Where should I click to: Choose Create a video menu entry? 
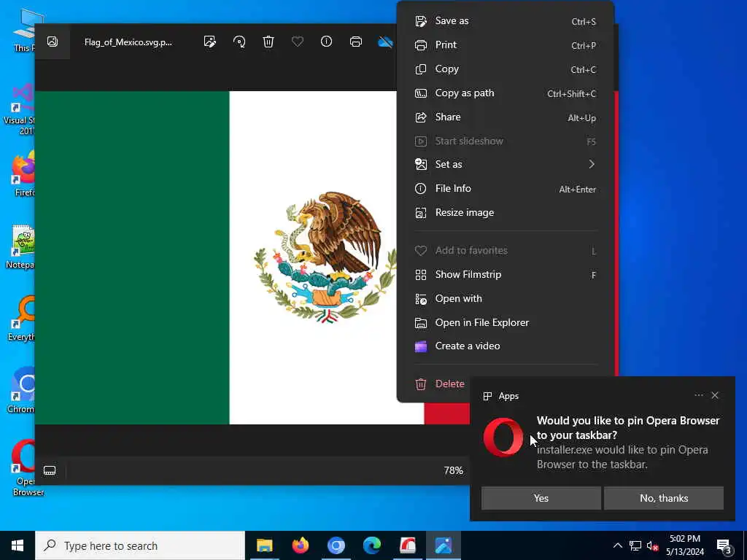(x=506, y=346)
